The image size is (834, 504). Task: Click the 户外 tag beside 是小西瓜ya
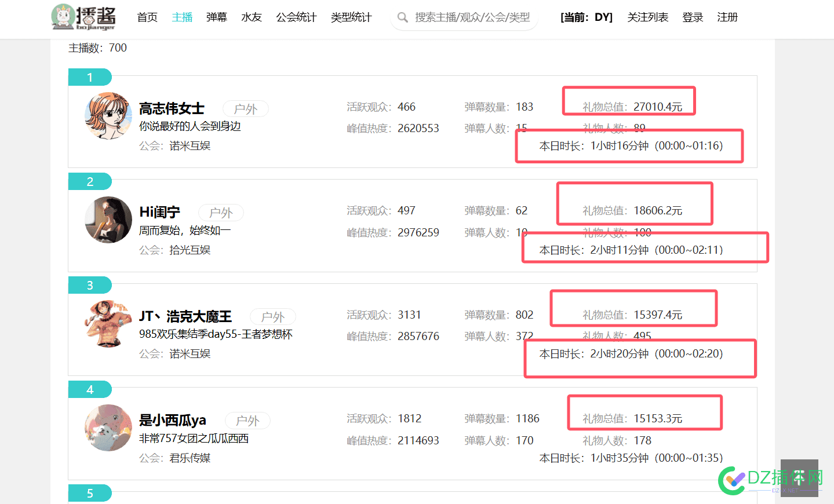click(247, 421)
